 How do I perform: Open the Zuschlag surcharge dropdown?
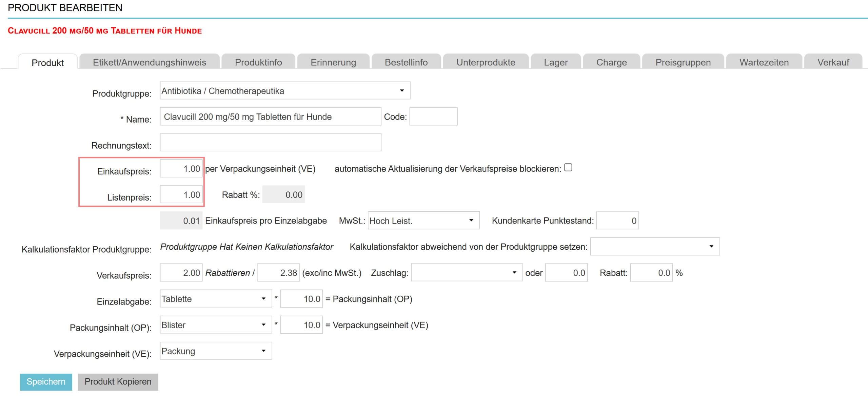click(466, 273)
